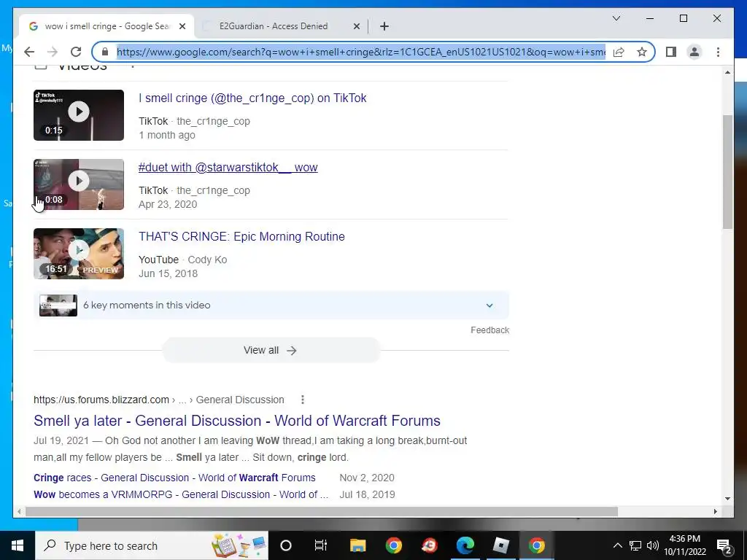
Task: Open I smell cringe TikTok link
Action: [252, 98]
